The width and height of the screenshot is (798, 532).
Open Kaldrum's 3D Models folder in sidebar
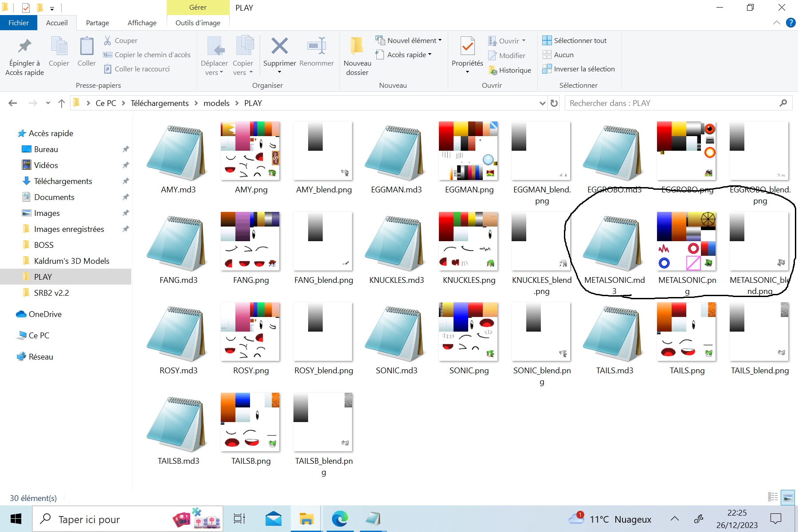click(72, 261)
